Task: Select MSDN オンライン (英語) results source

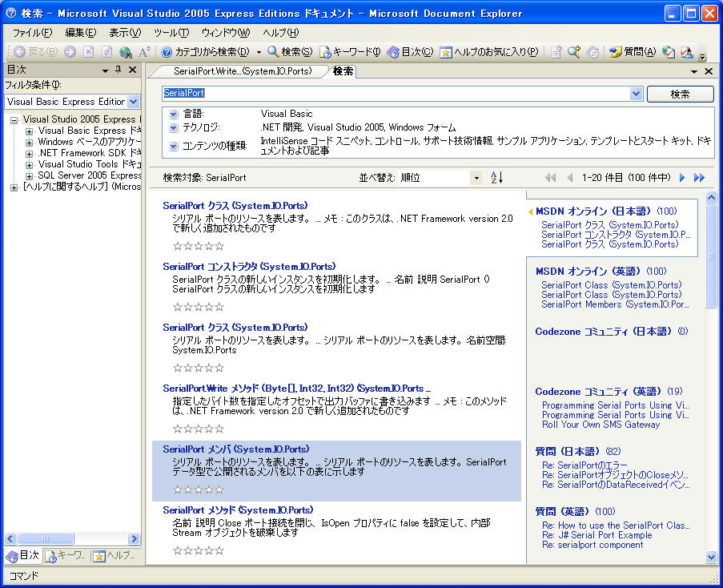Action: pyautogui.click(x=600, y=272)
